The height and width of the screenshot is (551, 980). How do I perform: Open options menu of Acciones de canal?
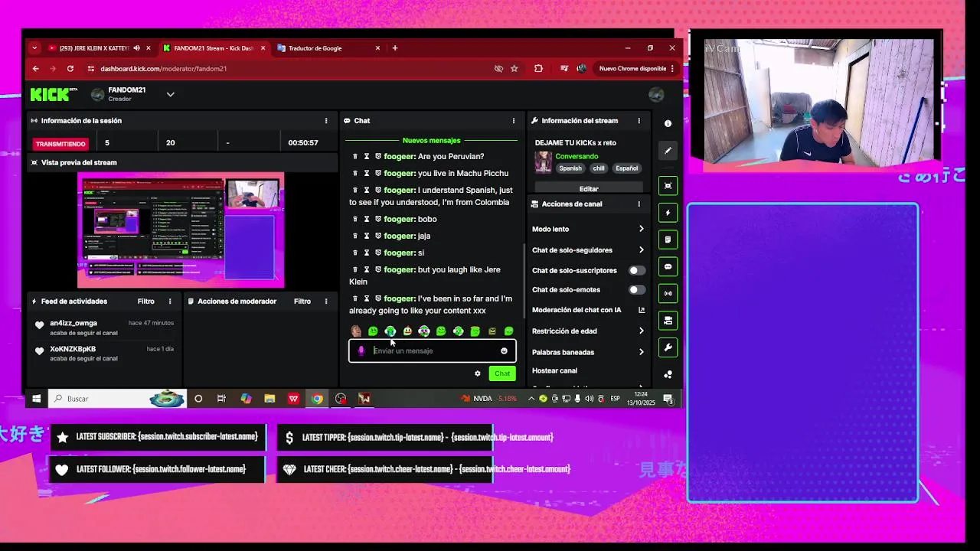click(x=639, y=204)
